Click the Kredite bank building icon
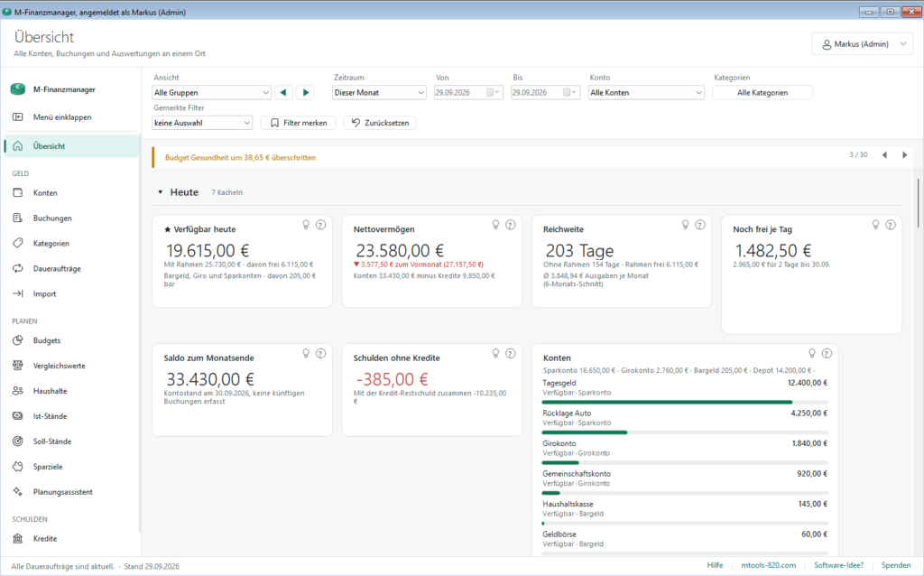Image resolution: width=924 pixels, height=576 pixels. coord(18,538)
